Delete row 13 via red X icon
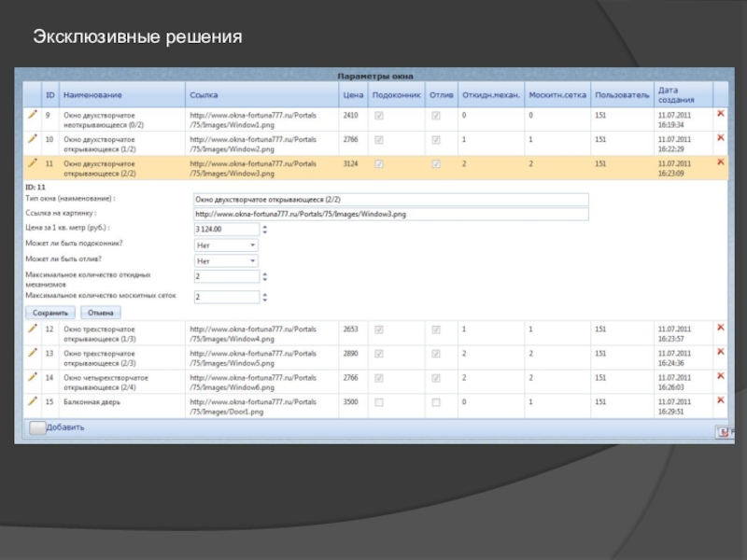The width and height of the screenshot is (747, 560). [x=720, y=352]
